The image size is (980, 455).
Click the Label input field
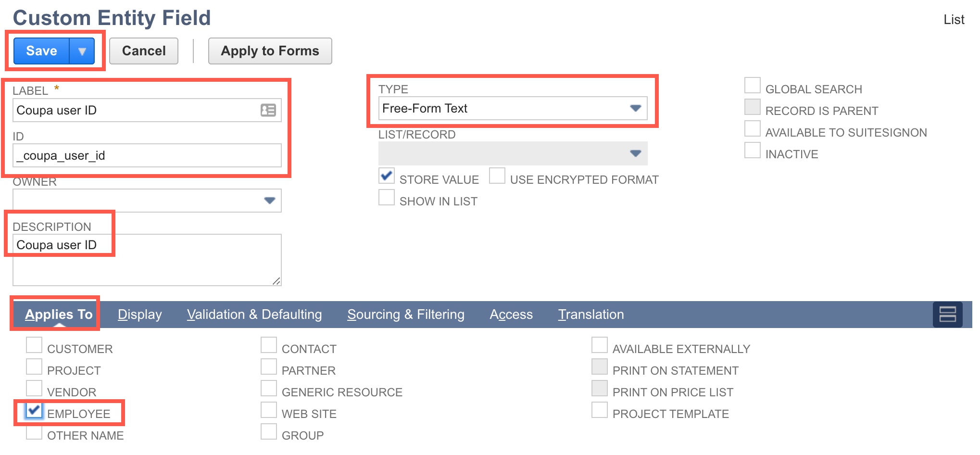tap(147, 110)
